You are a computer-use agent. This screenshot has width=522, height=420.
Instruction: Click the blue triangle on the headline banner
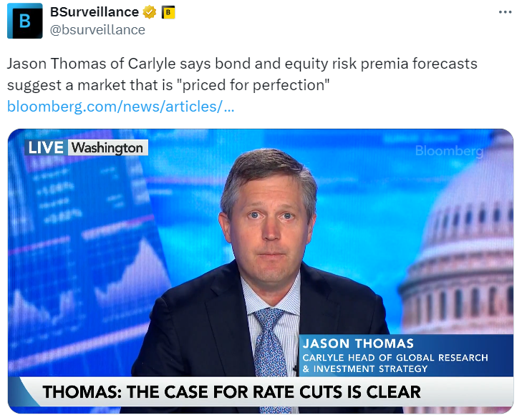point(27,391)
